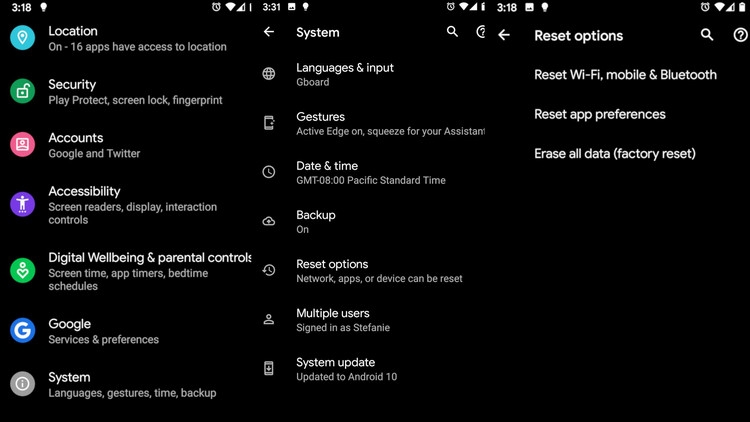
Task: Tap the gray System info icon
Action: (x=22, y=384)
